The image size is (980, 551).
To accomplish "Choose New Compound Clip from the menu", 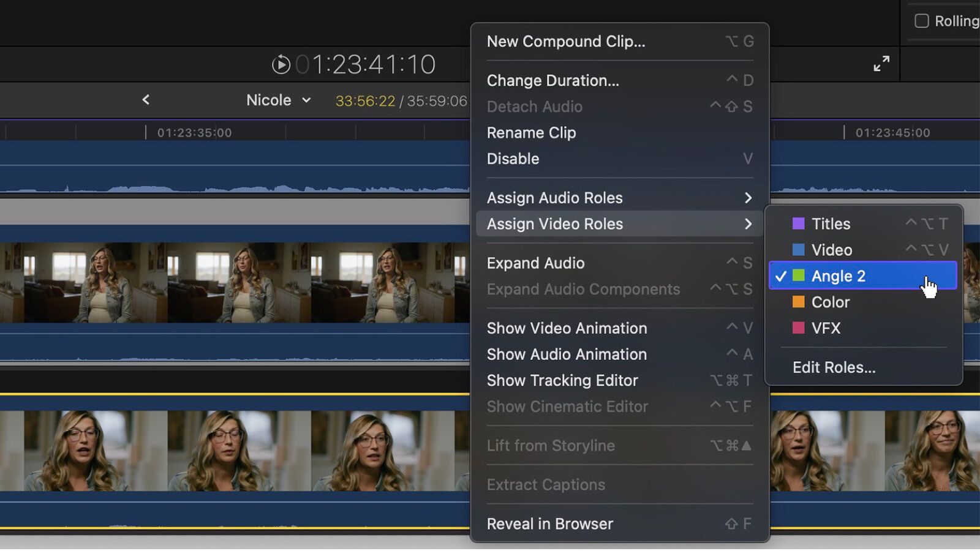I will (565, 41).
